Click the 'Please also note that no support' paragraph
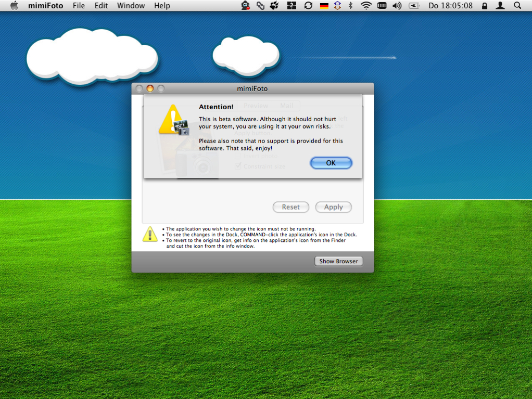The height and width of the screenshot is (399, 532). click(x=271, y=145)
